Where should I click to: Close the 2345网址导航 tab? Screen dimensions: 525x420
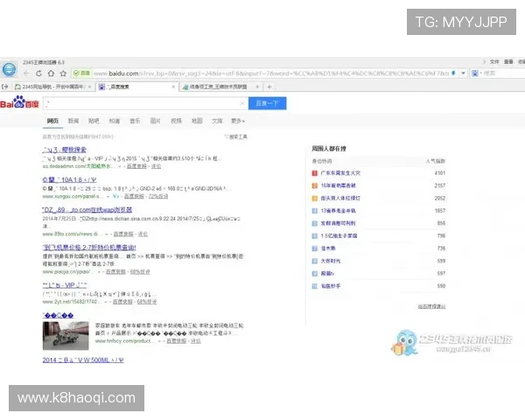89,87
